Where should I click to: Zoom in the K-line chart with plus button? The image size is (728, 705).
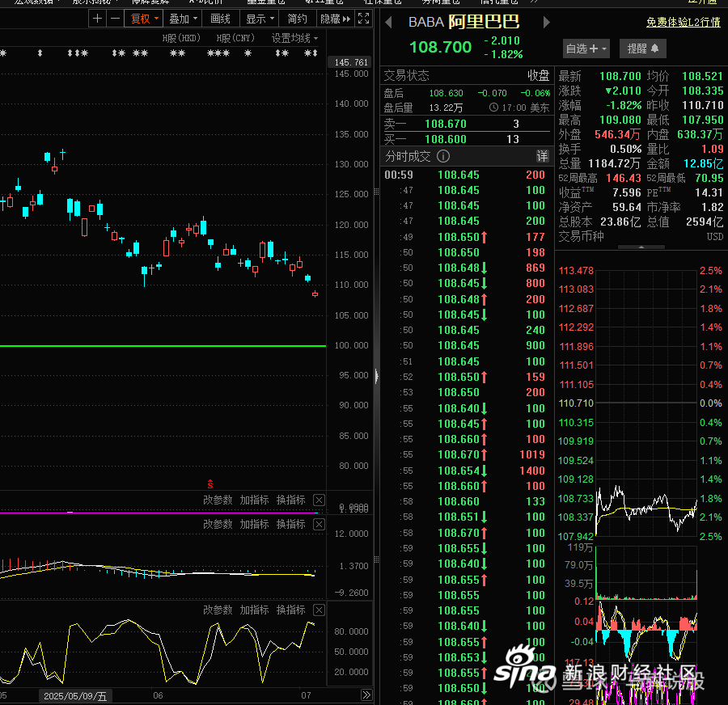tap(98, 19)
